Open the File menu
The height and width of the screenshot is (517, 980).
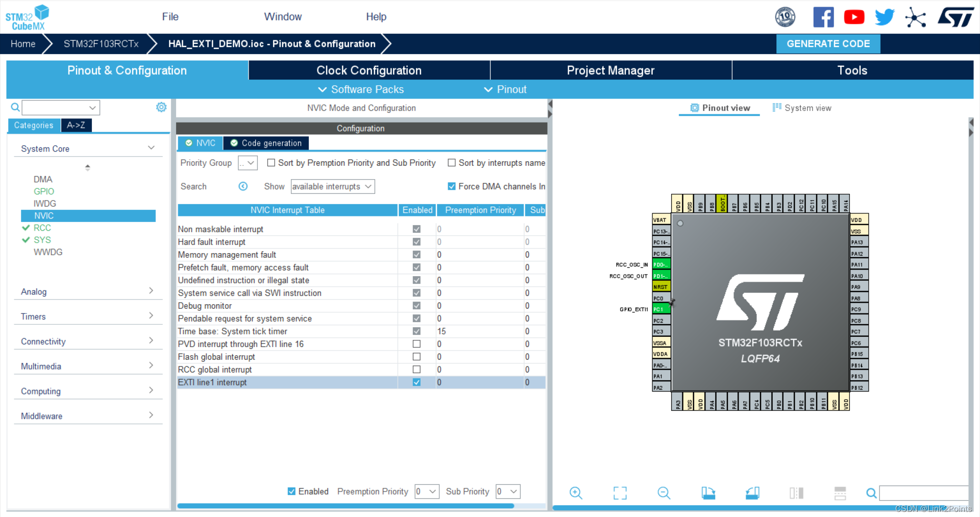click(x=170, y=17)
